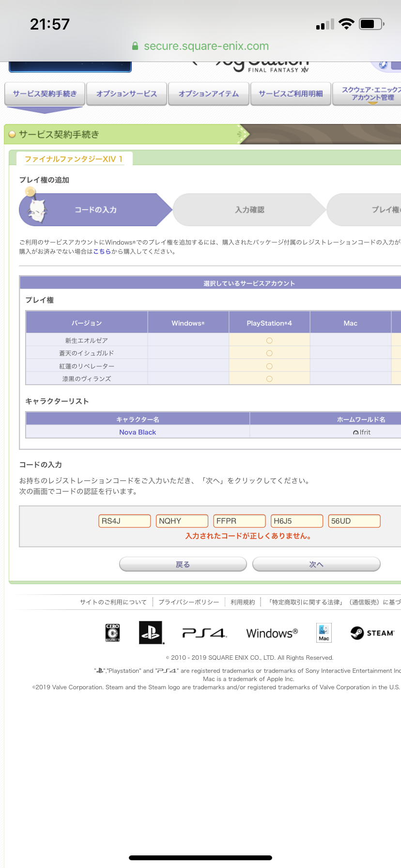This screenshot has height=868, width=401.
Task: Tap the secure.square-enix.com address bar
Action: 200,46
